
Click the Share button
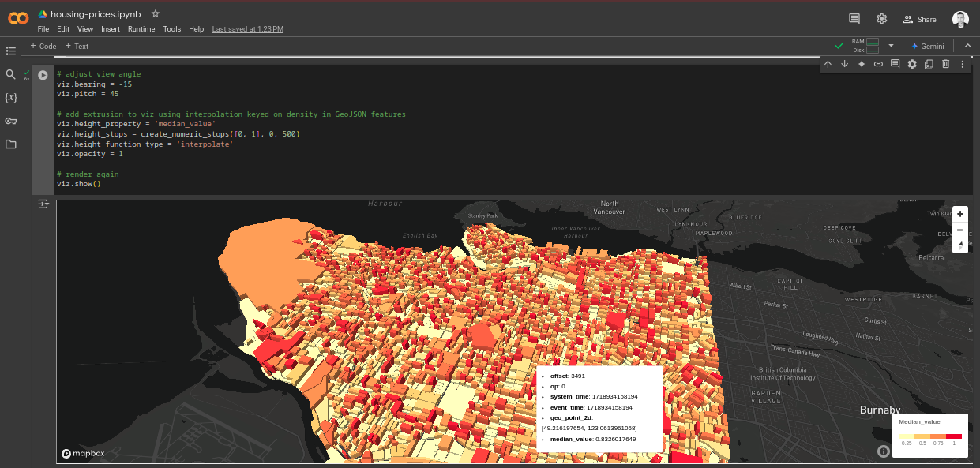coord(919,19)
